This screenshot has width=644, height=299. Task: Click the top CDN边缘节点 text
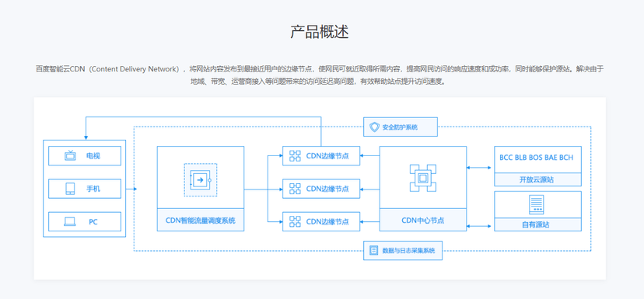pos(327,155)
